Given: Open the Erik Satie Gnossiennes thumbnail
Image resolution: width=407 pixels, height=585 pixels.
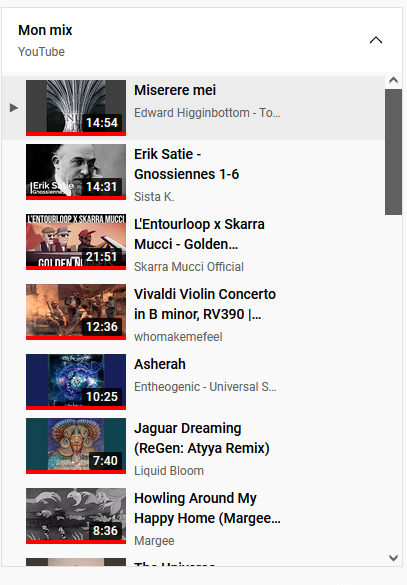Looking at the screenshot, I should pyautogui.click(x=76, y=172).
